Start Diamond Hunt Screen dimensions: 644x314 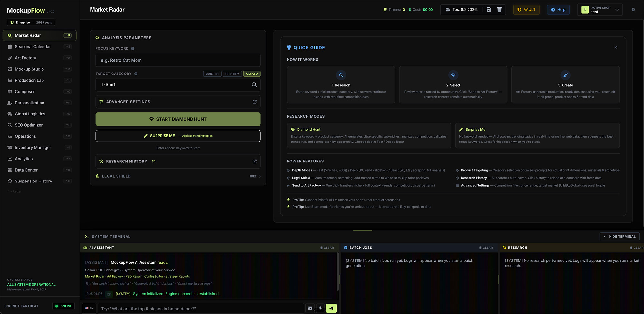178,119
